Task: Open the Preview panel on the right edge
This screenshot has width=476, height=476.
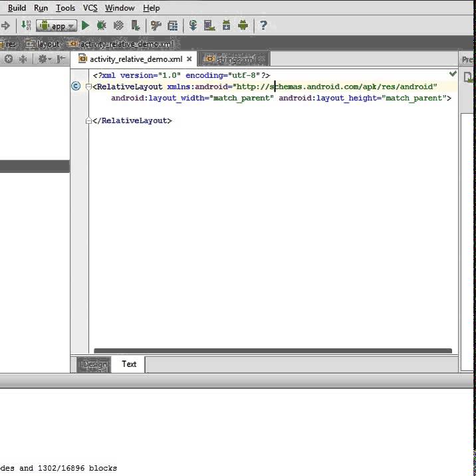Action: (467, 59)
